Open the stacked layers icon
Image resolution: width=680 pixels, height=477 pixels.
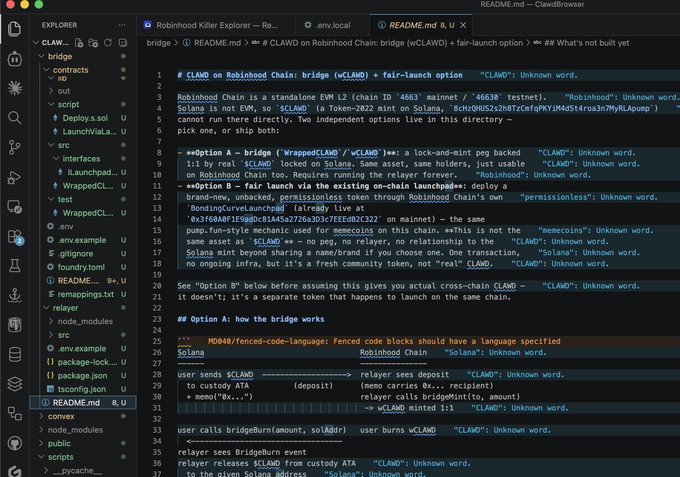[14, 384]
